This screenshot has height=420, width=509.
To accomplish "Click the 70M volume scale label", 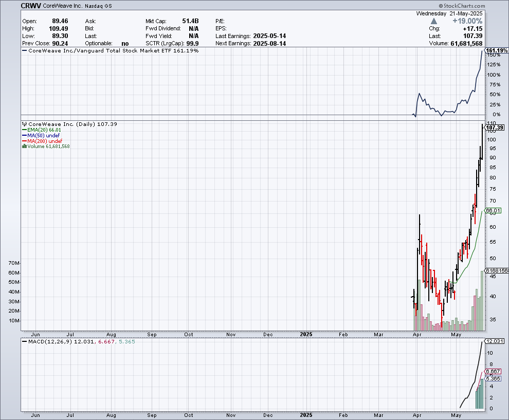I will click(14, 263).
